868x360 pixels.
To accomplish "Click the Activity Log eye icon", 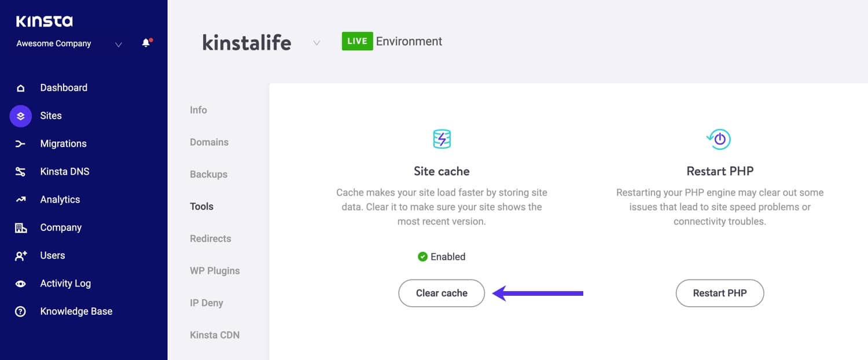I will [x=21, y=284].
